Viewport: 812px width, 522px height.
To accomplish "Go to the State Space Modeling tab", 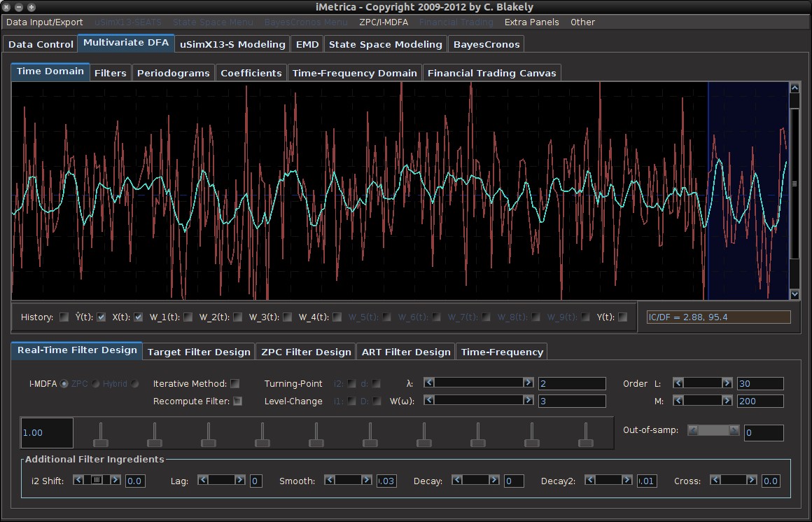I will click(385, 44).
